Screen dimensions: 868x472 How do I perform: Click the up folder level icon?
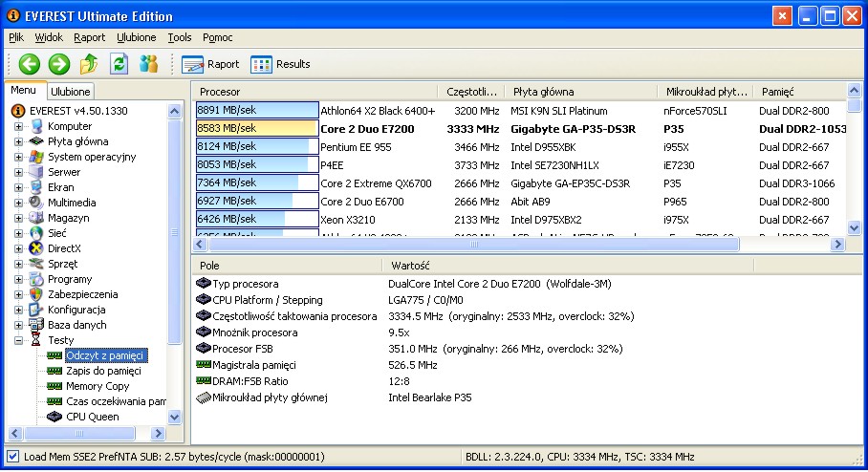click(89, 64)
